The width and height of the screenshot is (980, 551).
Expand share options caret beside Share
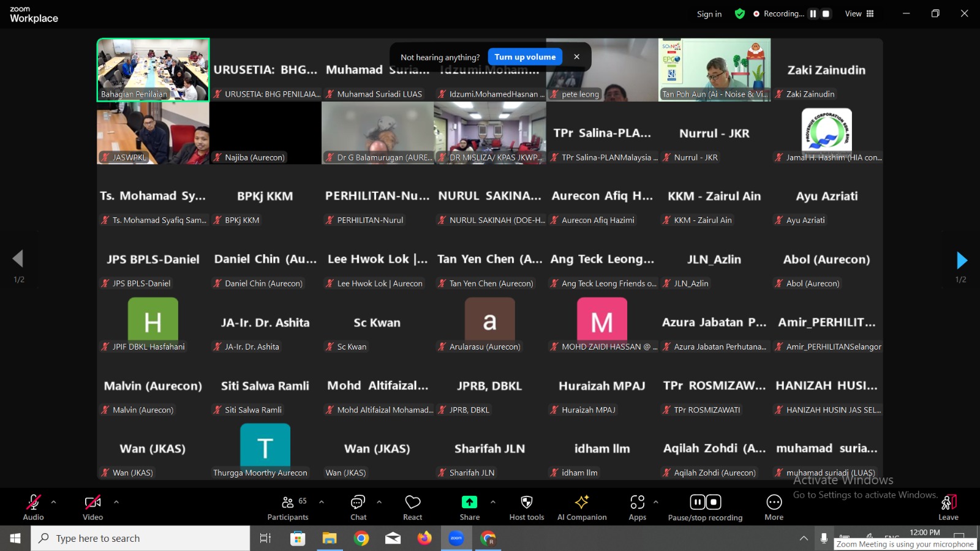pos(493,502)
